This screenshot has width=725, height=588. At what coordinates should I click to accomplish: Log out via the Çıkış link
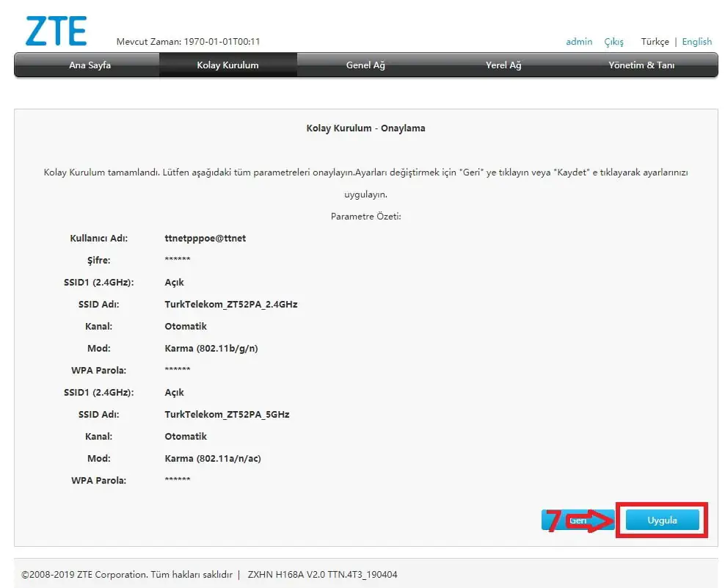(x=613, y=42)
